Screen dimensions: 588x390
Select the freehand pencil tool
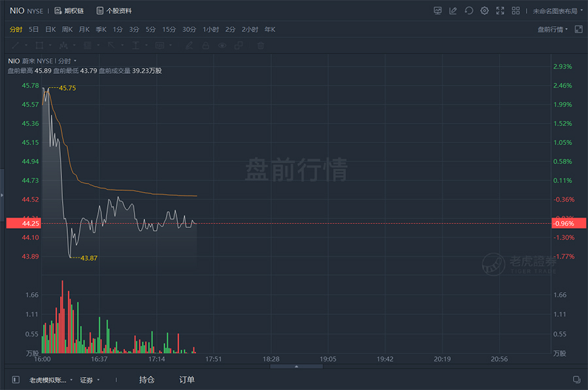click(189, 45)
